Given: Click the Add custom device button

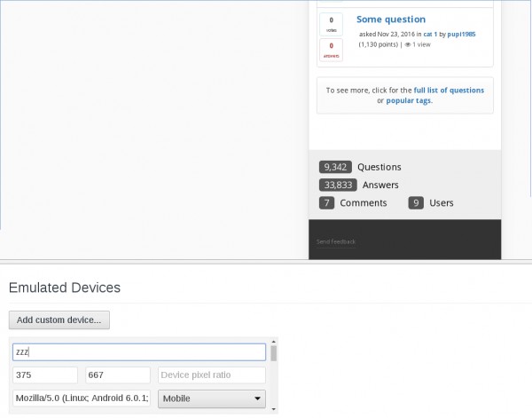Looking at the screenshot, I should pos(59,319).
